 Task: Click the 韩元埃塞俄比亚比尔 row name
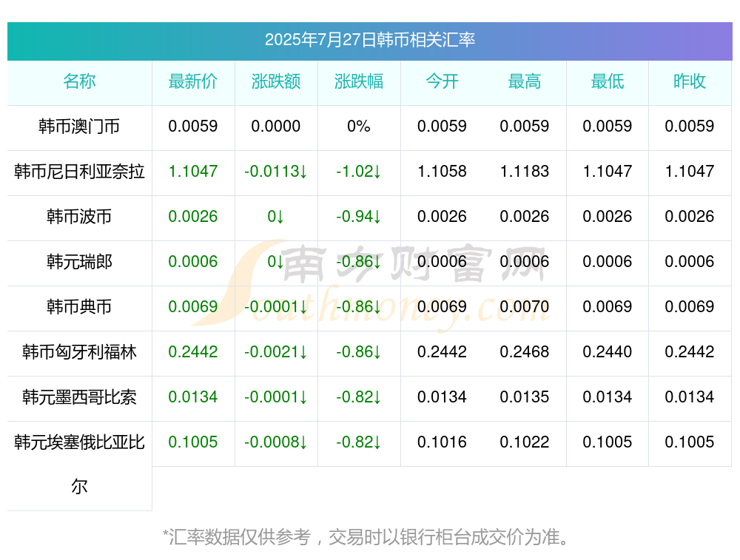(79, 465)
